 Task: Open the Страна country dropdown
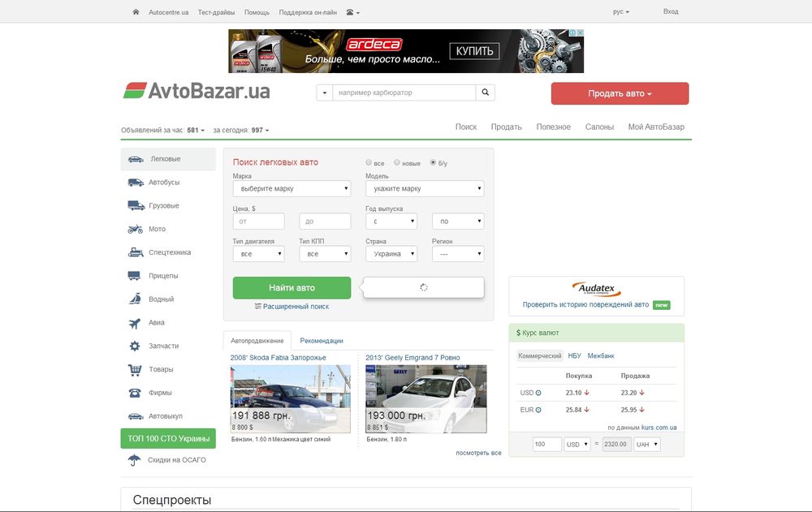point(391,254)
